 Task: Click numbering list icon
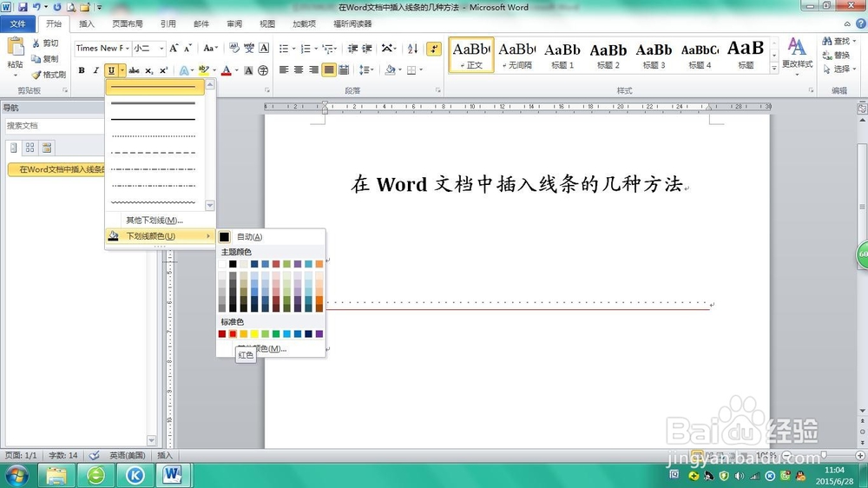click(306, 49)
